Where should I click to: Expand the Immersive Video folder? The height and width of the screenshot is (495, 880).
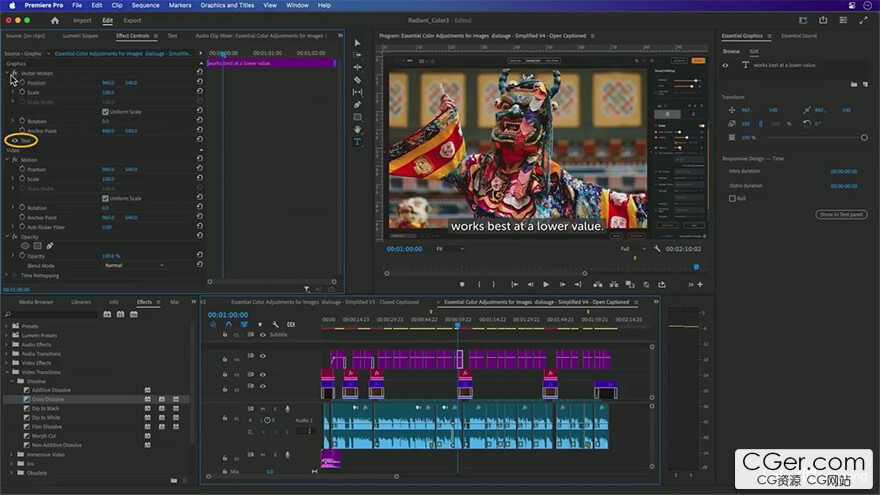[x=11, y=455]
